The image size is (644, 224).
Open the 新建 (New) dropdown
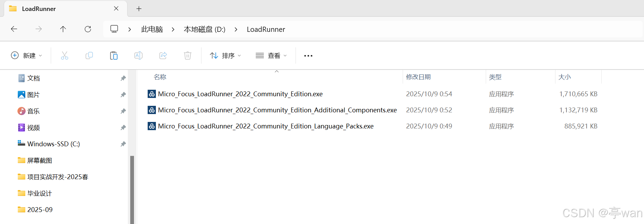pyautogui.click(x=27, y=55)
